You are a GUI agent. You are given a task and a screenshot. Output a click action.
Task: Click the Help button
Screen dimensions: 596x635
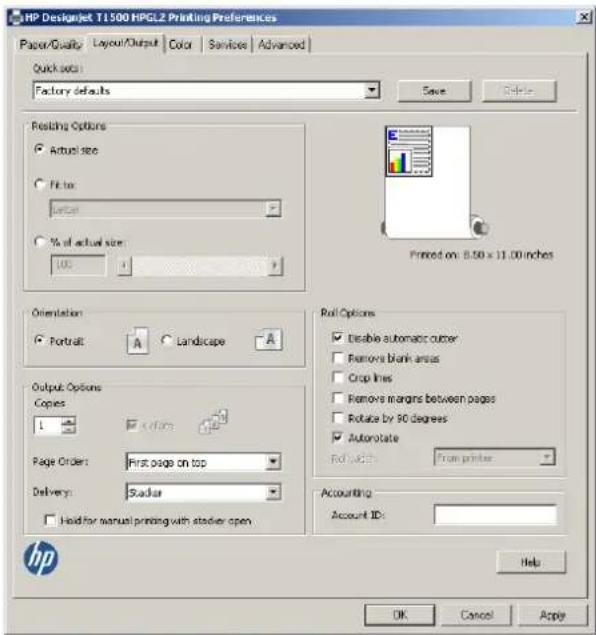click(530, 562)
